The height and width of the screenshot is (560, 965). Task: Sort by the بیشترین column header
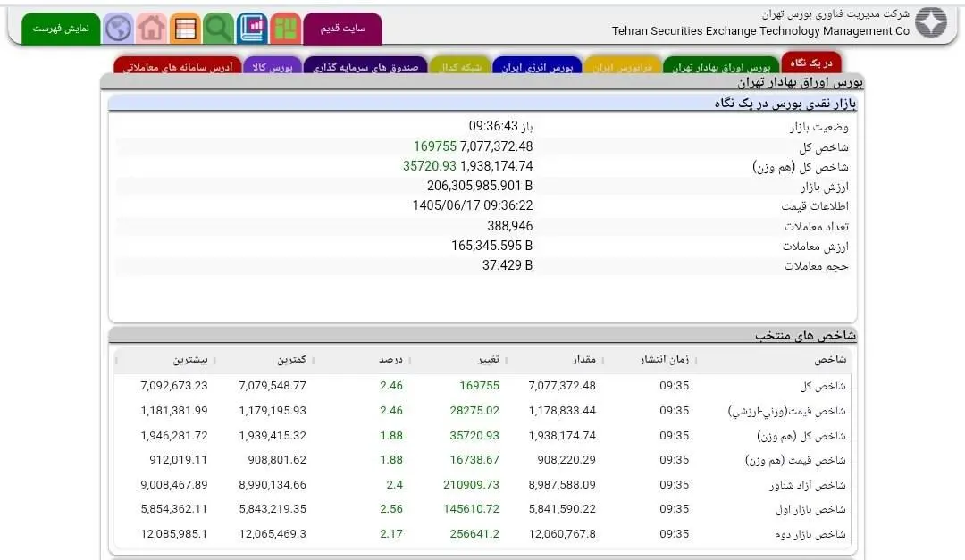tap(190, 359)
